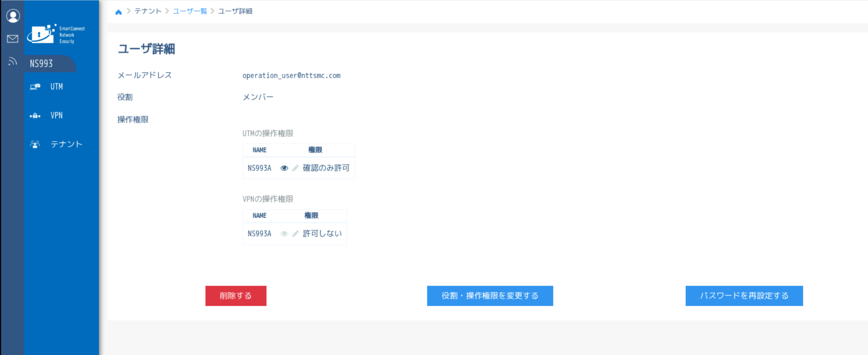Click the UTM device icon in the sidebar
The width and height of the screenshot is (868, 355).
pyautogui.click(x=35, y=86)
